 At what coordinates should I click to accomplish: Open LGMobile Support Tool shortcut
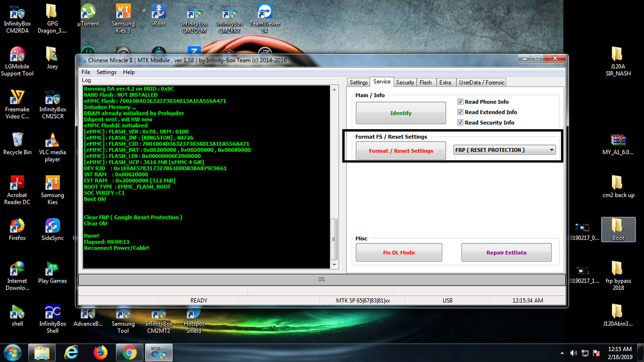[17, 61]
